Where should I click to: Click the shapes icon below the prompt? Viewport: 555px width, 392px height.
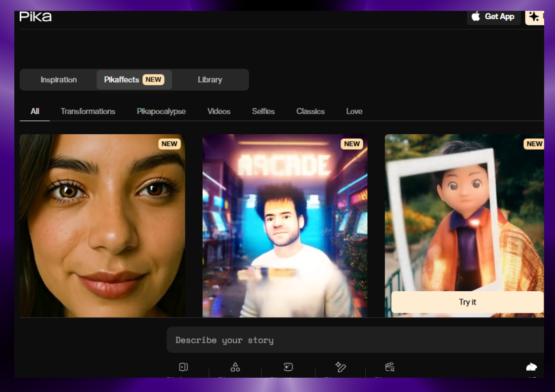click(x=235, y=367)
